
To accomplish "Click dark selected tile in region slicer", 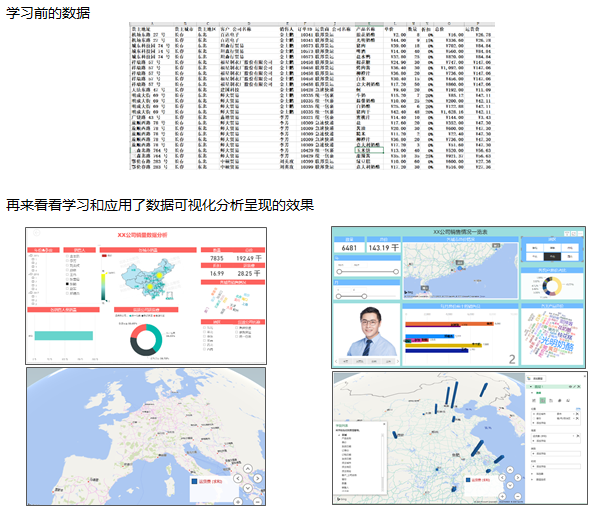I will click(552, 257).
